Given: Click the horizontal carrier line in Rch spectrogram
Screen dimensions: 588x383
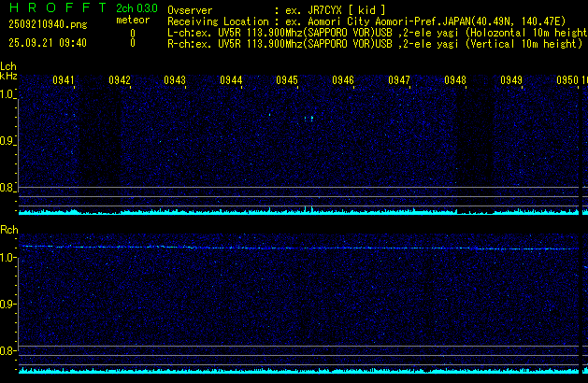Looking at the screenshot, I should tap(299, 248).
